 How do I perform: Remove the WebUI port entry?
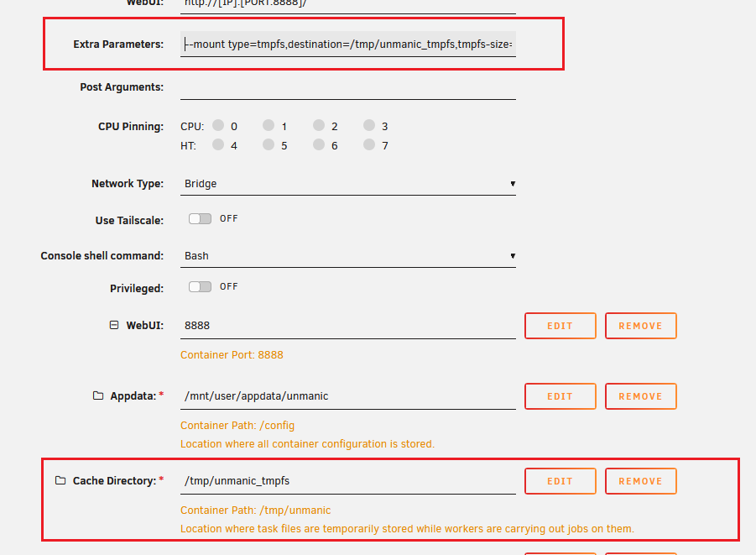[x=640, y=326]
